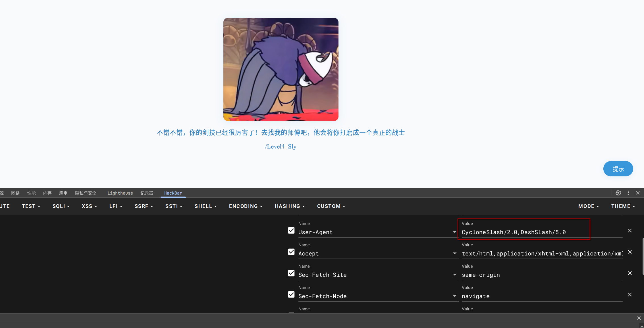Screen dimensions: 644x328
Task: Click the blue 提示 hint button
Action: click(618, 169)
